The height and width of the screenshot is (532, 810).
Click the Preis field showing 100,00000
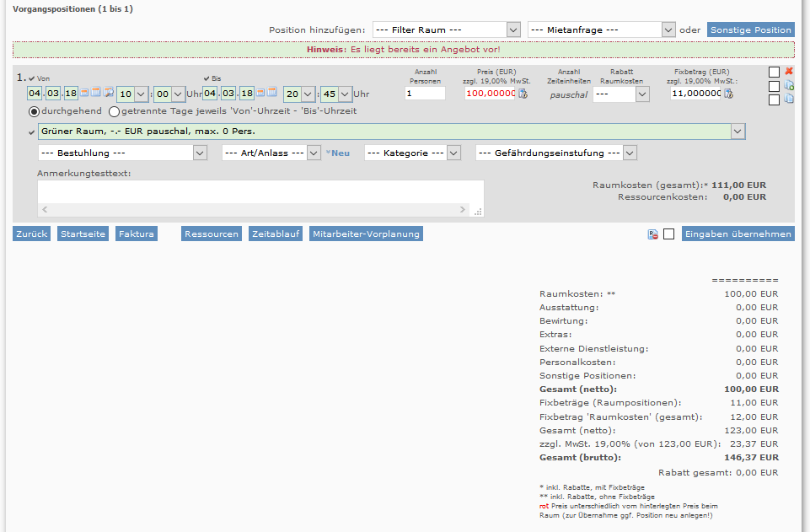click(x=491, y=94)
